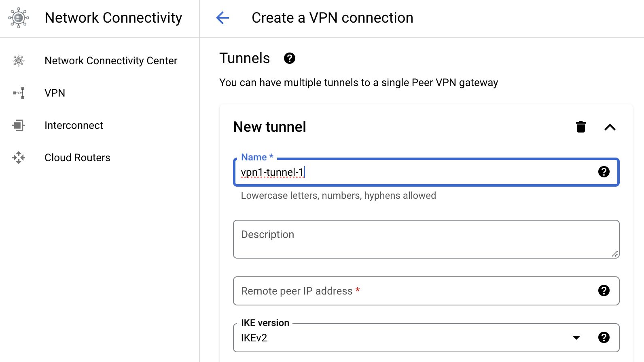Open help icon in Name field
The width and height of the screenshot is (644, 362).
coord(604,172)
